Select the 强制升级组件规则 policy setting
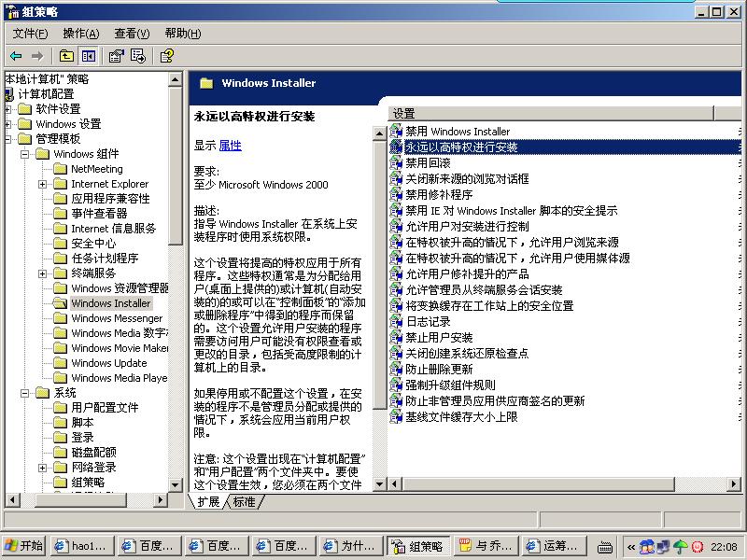The height and width of the screenshot is (560, 747). pos(450,385)
